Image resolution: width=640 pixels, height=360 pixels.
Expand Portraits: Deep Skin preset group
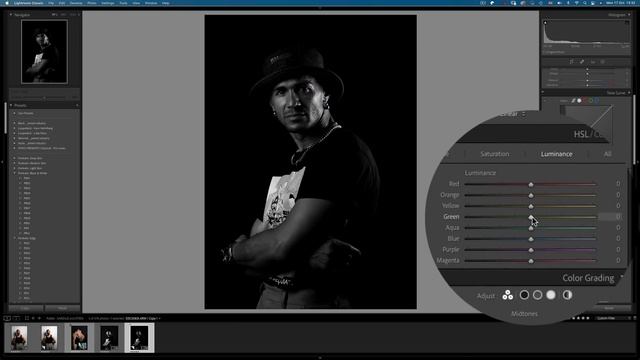[14, 158]
